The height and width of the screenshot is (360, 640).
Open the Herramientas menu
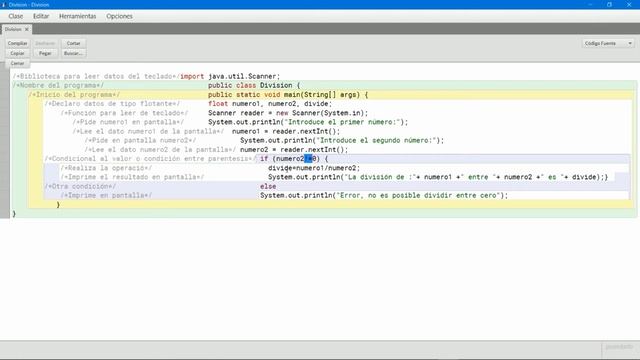[x=78, y=16]
